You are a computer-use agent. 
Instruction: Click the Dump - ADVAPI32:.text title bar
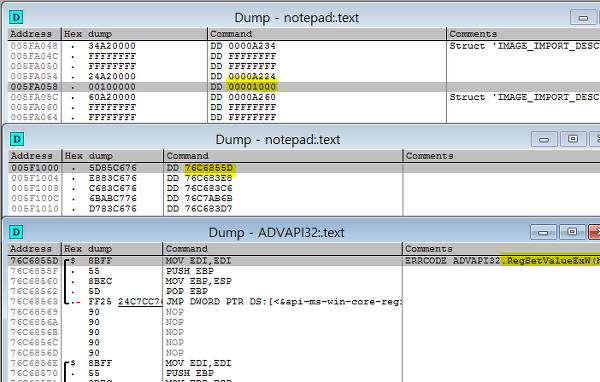[x=276, y=232]
